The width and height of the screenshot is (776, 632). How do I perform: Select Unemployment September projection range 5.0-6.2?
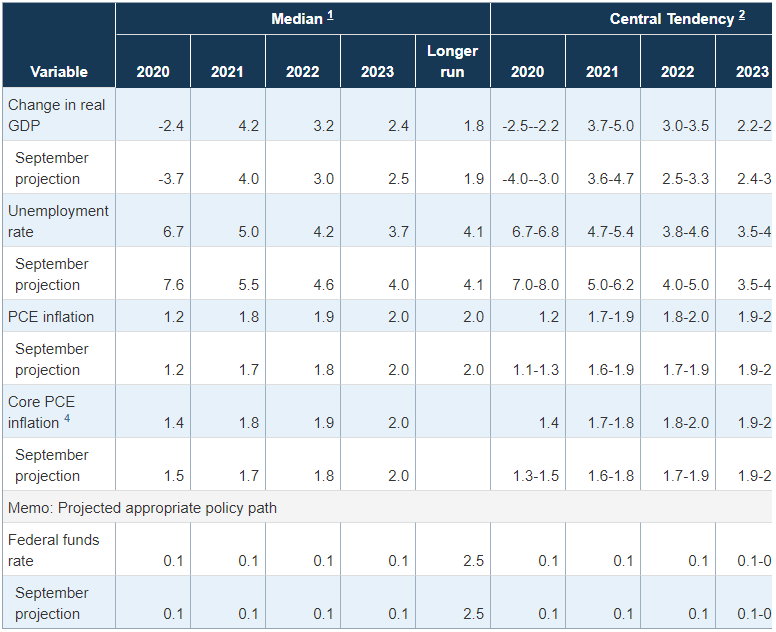pos(611,285)
